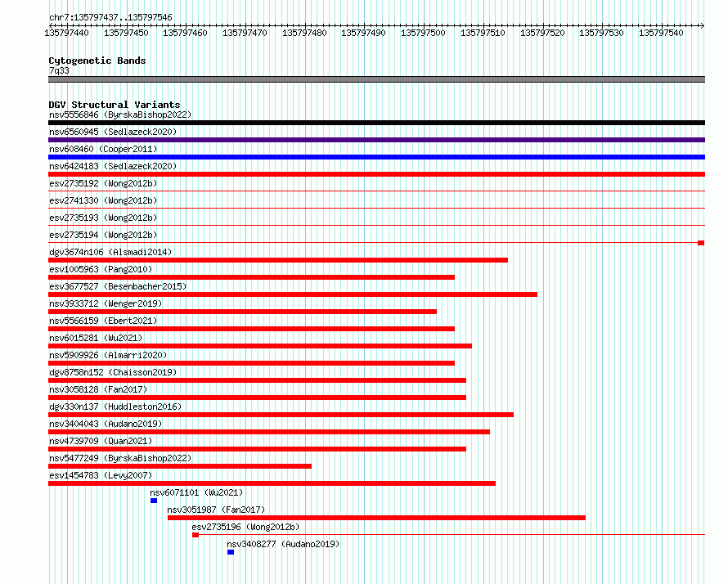Image resolution: width=728 pixels, height=584 pixels.
Task: Select the 7q33 band label
Action: point(59,70)
